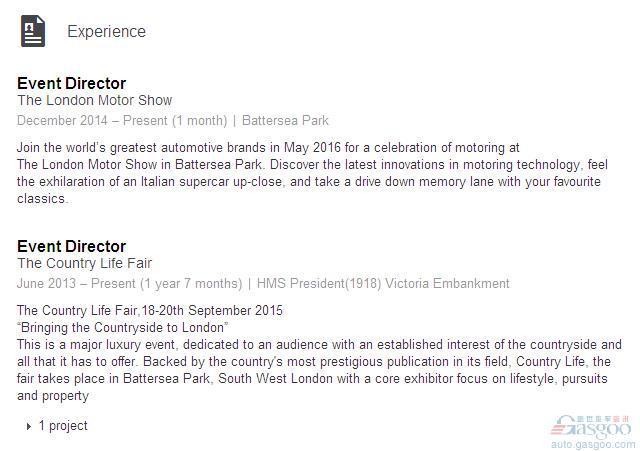
Task: Open The London Motor Show company link
Action: tap(94, 100)
